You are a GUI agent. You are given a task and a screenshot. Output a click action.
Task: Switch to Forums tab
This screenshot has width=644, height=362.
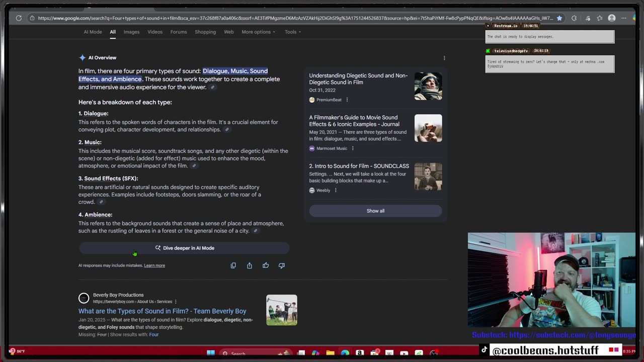click(x=179, y=32)
